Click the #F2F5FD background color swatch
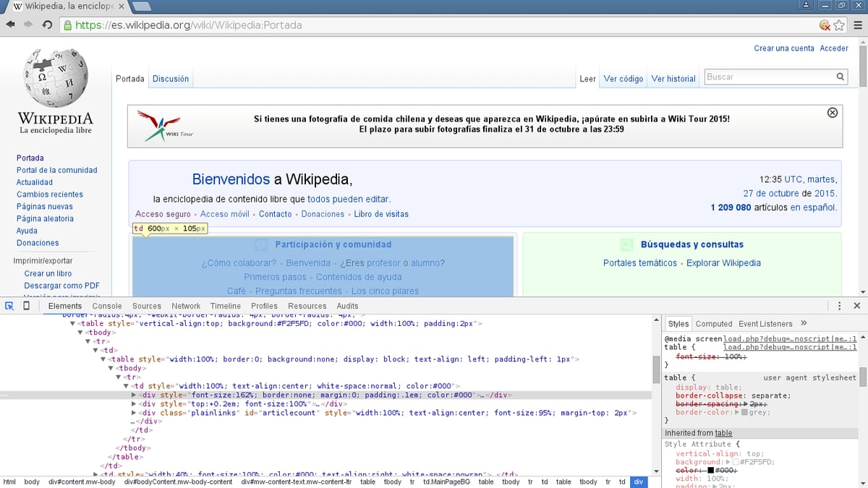868x488 pixels. (x=736, y=462)
